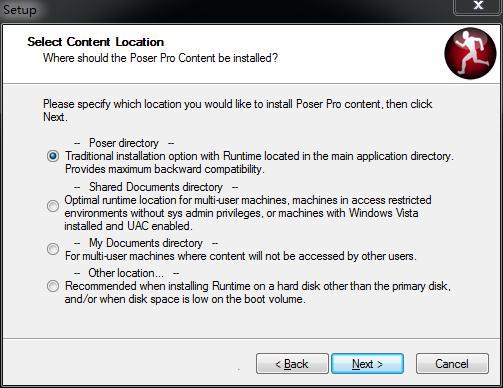
Task: Choose the Shared Documents directory radio button
Action: click(53, 206)
